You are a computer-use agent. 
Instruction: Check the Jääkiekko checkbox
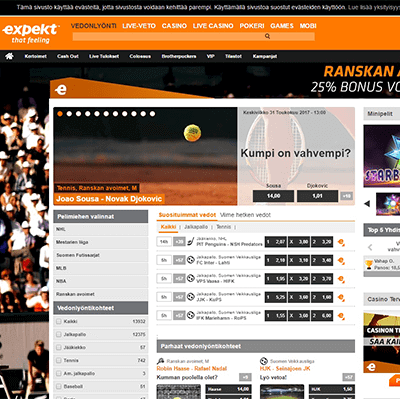point(59,347)
